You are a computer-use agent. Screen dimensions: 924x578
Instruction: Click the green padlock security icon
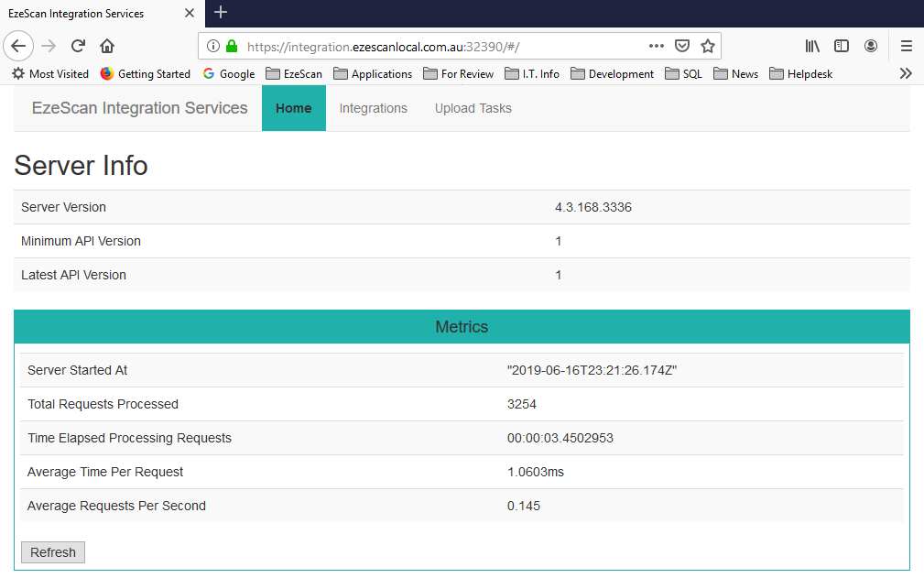click(231, 46)
